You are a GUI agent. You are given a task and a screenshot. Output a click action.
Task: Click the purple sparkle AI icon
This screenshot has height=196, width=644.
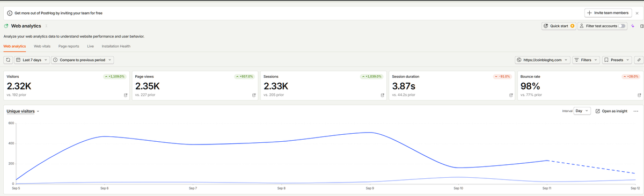[633, 26]
